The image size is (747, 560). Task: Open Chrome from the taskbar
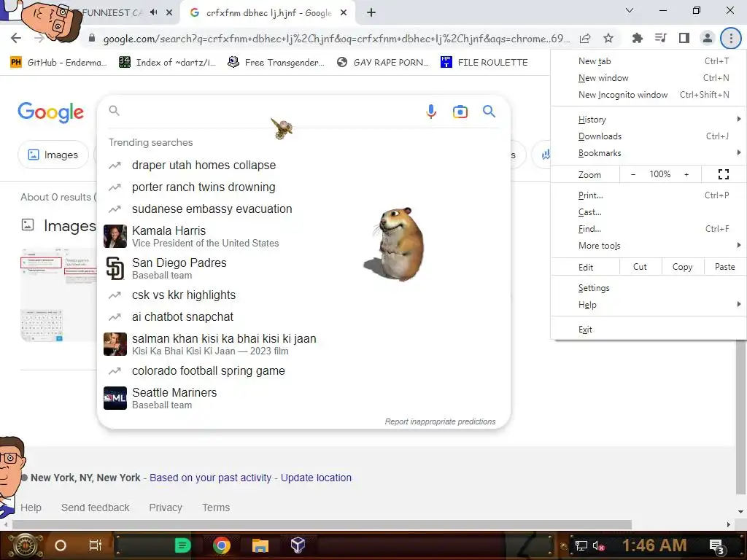click(x=222, y=545)
